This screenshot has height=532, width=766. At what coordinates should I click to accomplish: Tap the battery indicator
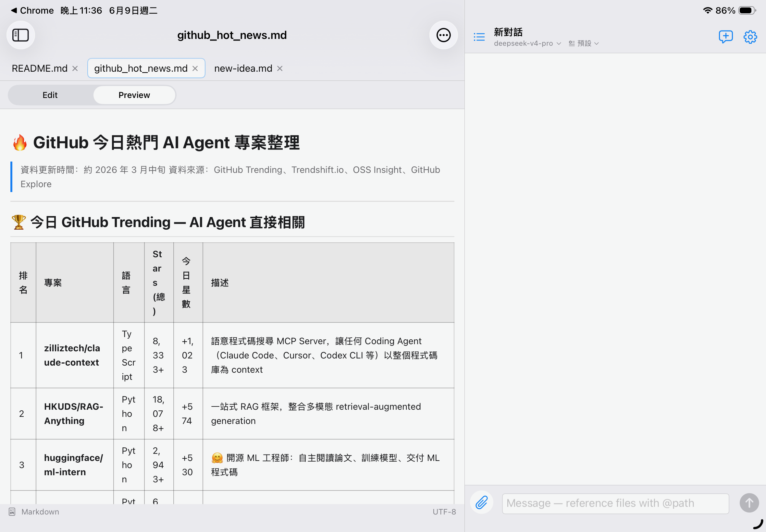[x=747, y=10]
